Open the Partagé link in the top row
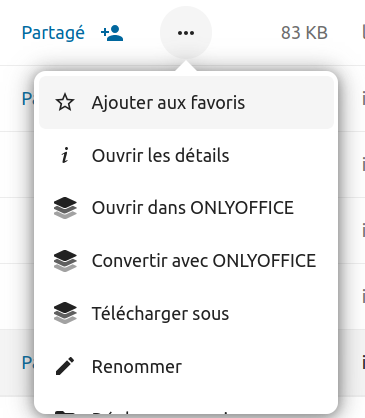 point(53,33)
